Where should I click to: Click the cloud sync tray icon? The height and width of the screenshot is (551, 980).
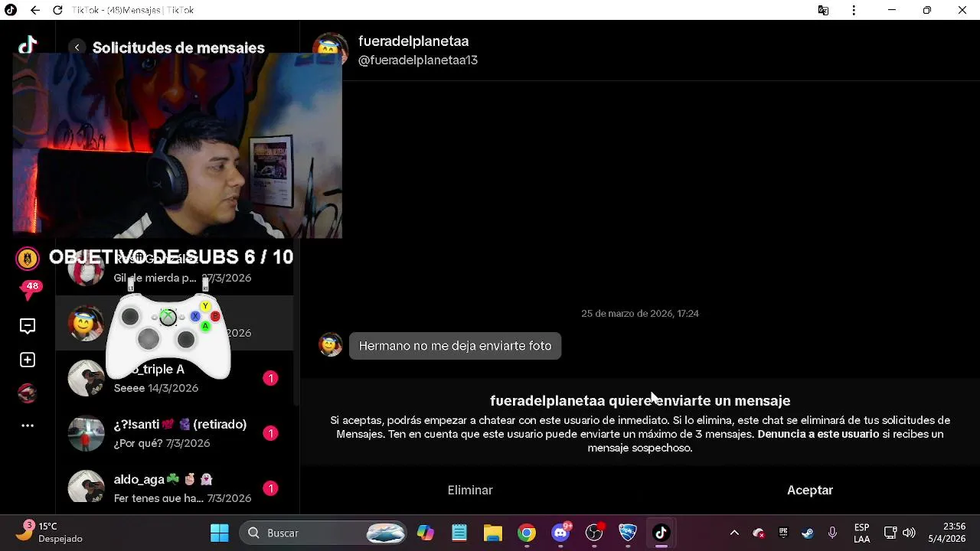[759, 533]
